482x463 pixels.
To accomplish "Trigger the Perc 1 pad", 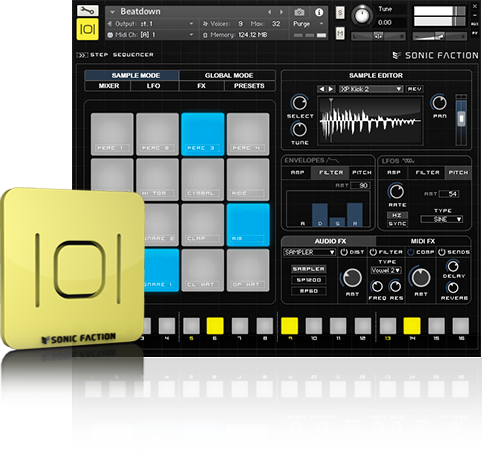I will point(112,134).
